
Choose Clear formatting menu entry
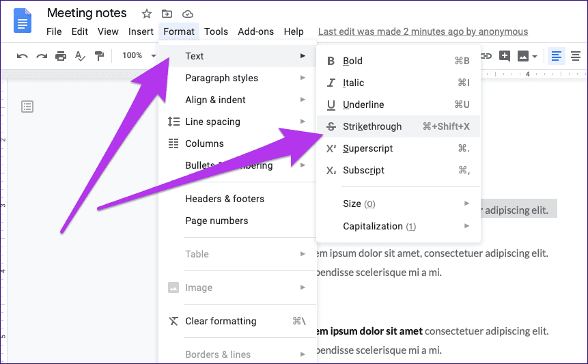click(x=221, y=321)
